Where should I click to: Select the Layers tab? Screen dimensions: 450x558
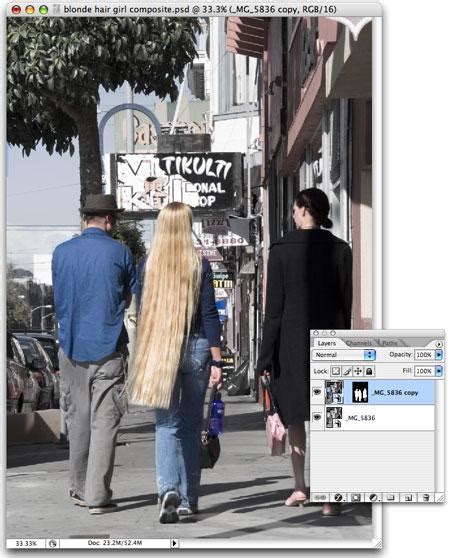[x=327, y=343]
